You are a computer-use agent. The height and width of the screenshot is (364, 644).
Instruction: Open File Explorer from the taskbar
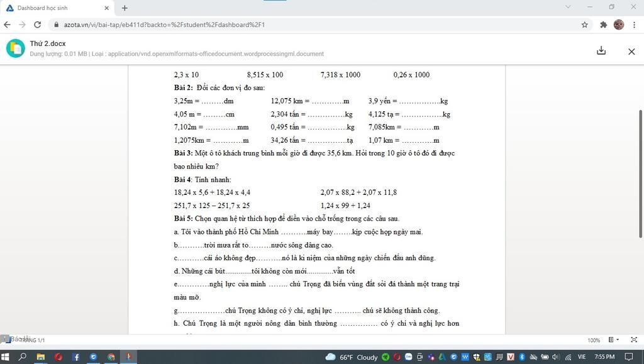pyautogui.click(x=40, y=356)
